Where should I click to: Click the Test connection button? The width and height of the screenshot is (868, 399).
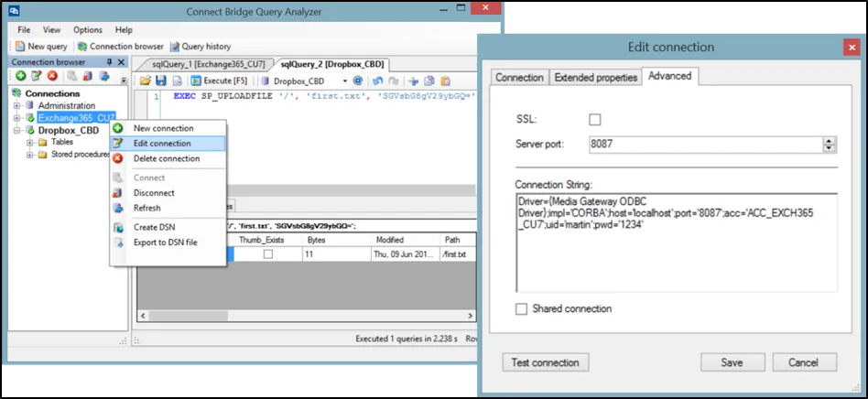[x=546, y=363]
